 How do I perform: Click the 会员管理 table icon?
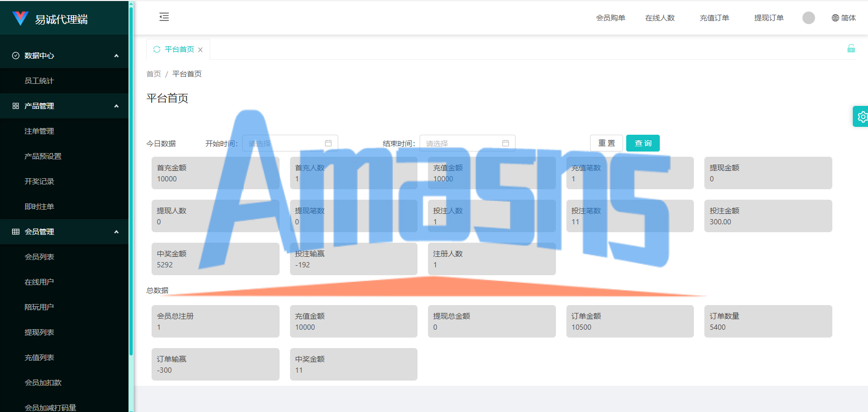[16, 232]
